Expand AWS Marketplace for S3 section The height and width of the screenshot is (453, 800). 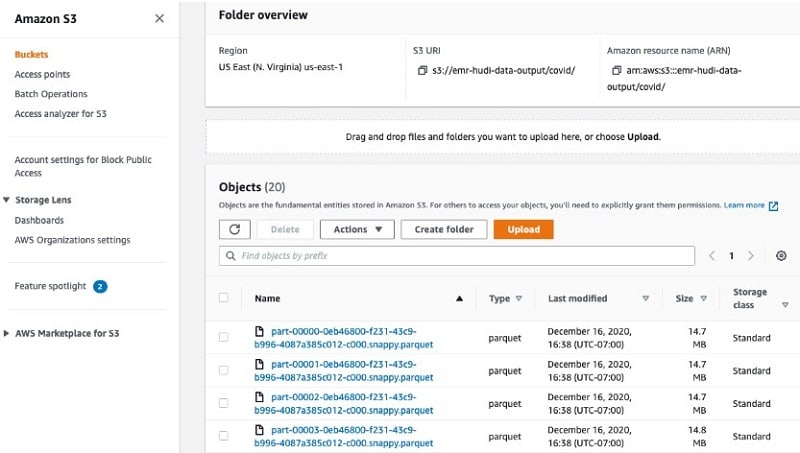click(6, 334)
